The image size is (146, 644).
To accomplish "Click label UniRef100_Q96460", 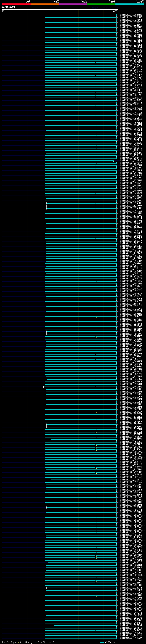I will point(131,447).
